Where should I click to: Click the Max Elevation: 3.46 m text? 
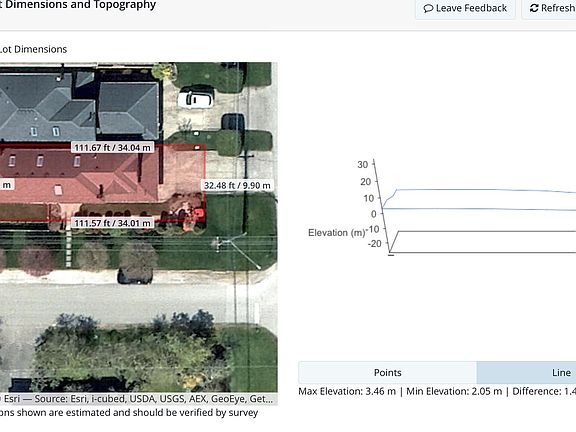click(x=347, y=391)
